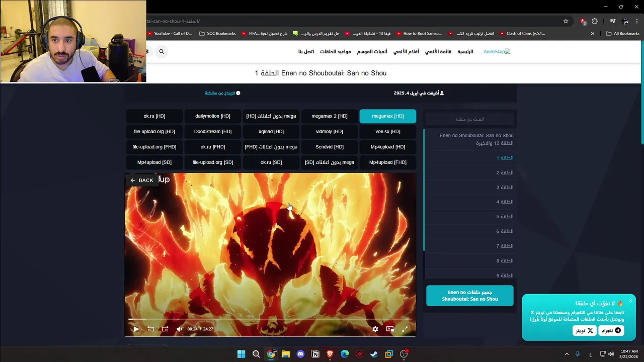
Task: Open اتصل بنا menu item
Action: point(306,52)
